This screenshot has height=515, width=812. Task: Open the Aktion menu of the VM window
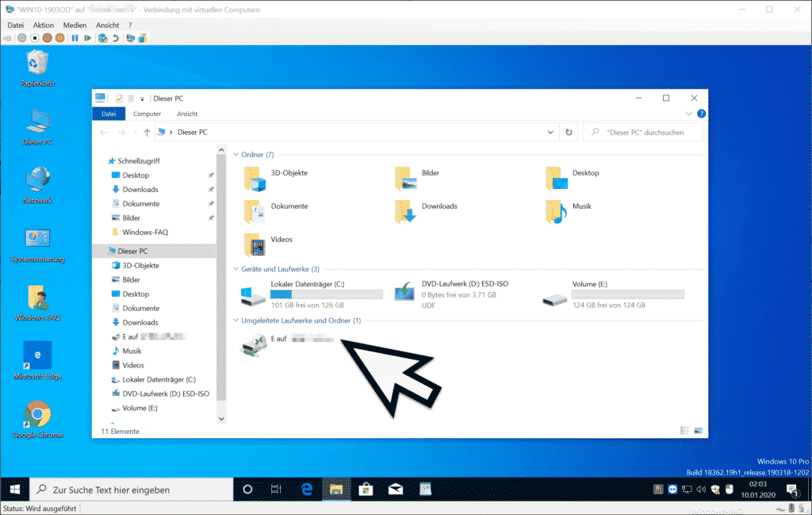pyautogui.click(x=44, y=25)
